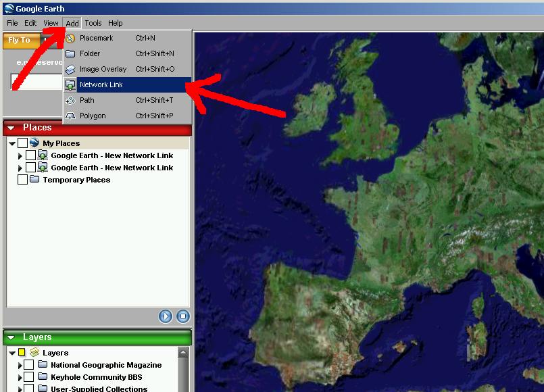Click the Layers root label in tree

(55, 353)
